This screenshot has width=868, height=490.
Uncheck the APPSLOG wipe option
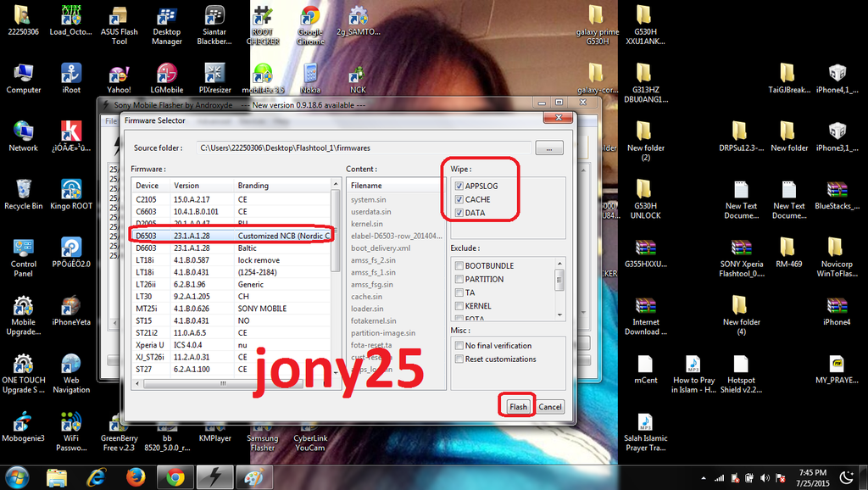point(459,186)
